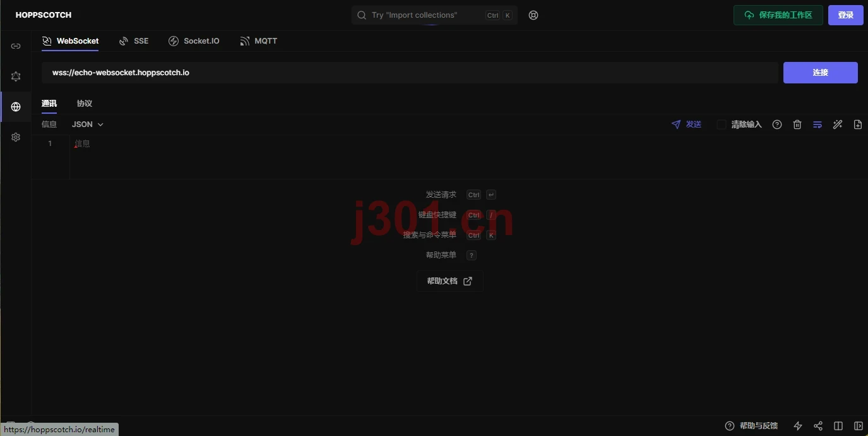Click into the message editor line 1
Viewport: 868px width, 436px height.
467,143
